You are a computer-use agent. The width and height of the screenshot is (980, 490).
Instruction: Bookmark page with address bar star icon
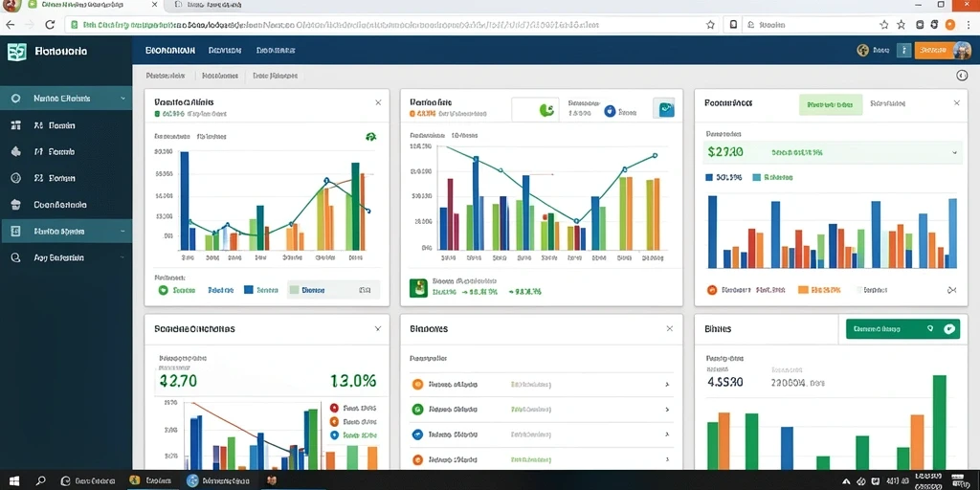710,25
